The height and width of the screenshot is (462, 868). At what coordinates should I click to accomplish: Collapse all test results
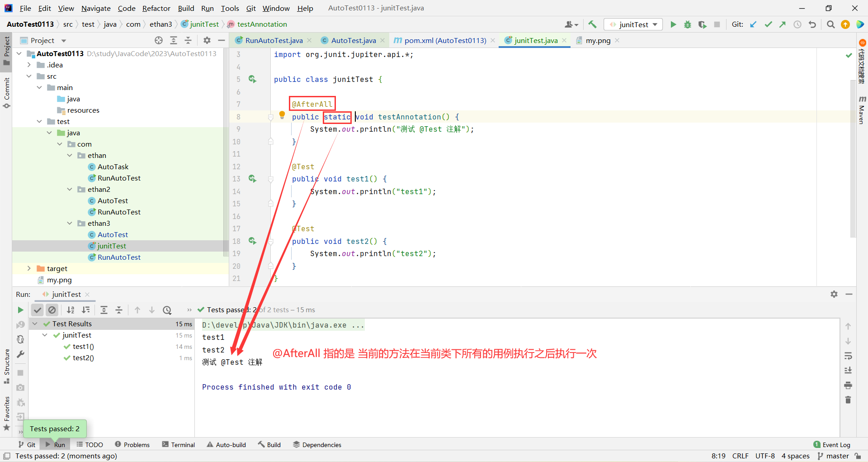click(x=119, y=310)
